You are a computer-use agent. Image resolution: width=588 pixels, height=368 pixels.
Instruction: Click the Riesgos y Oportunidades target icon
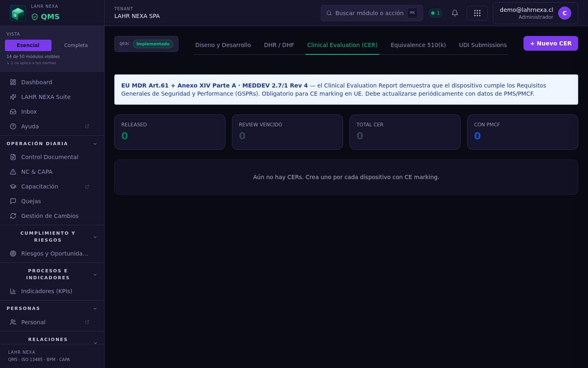(13, 254)
